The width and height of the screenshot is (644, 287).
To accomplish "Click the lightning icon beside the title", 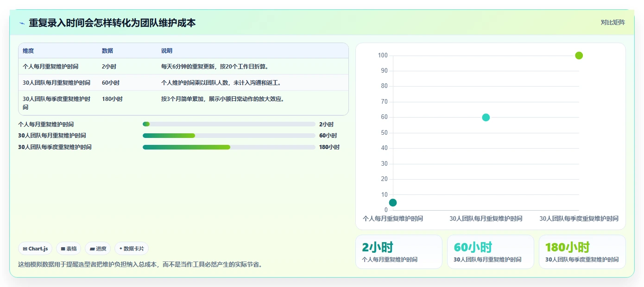I will (x=22, y=23).
